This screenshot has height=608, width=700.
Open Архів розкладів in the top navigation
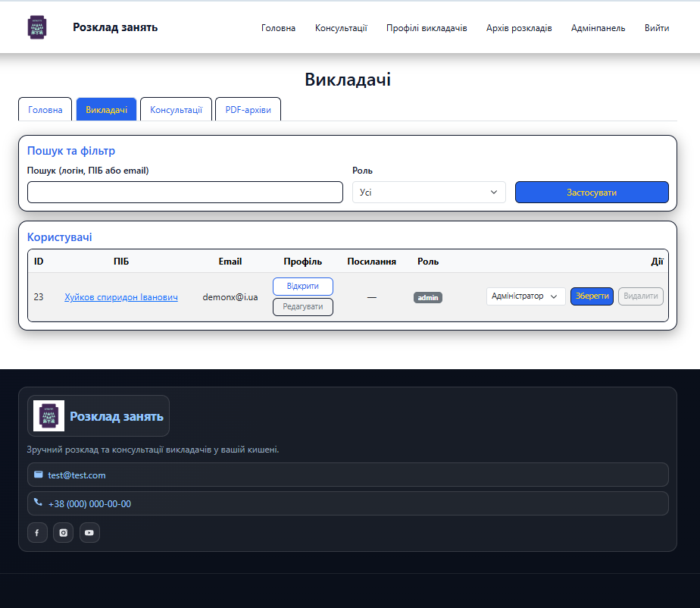[x=519, y=28]
